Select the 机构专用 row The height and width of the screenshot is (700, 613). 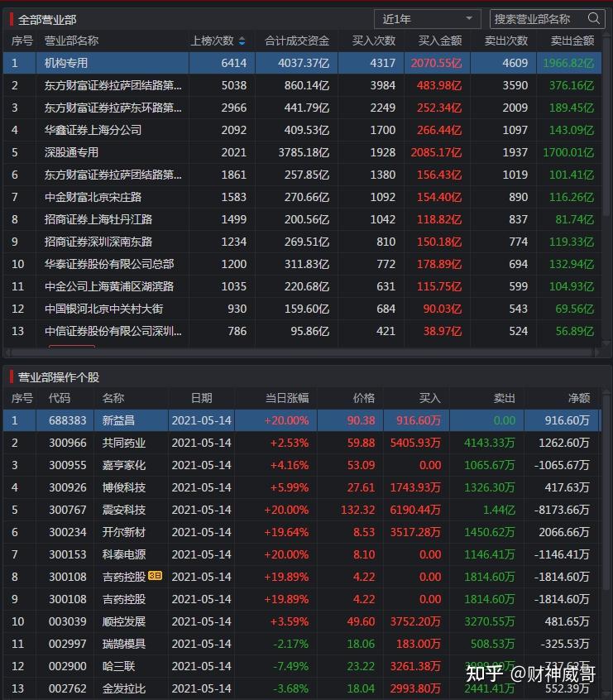point(302,63)
